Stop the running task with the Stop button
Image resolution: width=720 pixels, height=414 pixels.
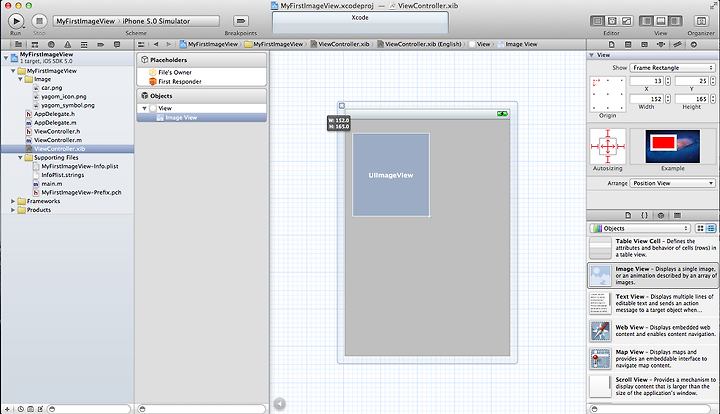pyautogui.click(x=39, y=21)
